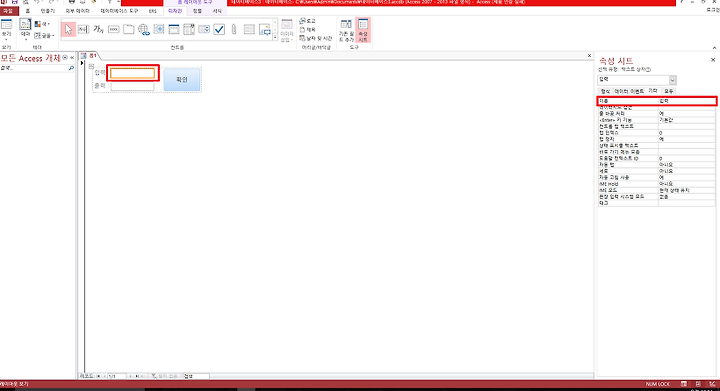The image size is (720, 391).
Task: Collapse the ribbon with the caret arrow
Action: [714, 48]
